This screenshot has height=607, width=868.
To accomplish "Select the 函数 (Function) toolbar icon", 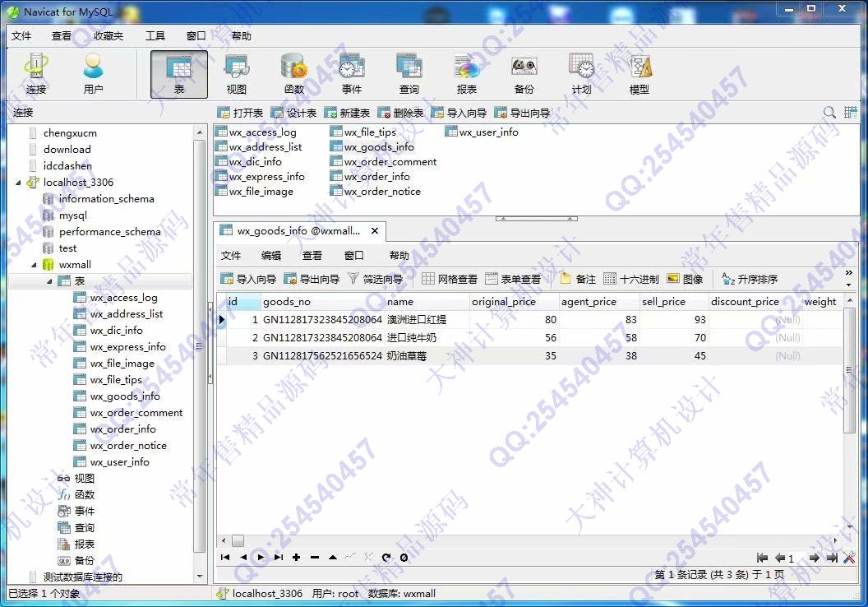I will [x=294, y=74].
